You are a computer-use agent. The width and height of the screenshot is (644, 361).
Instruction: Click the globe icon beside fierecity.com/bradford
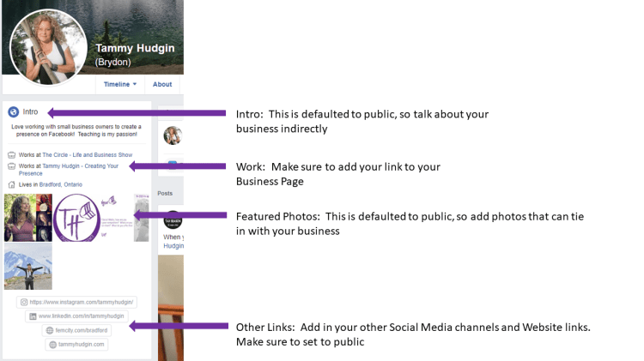[50, 330]
